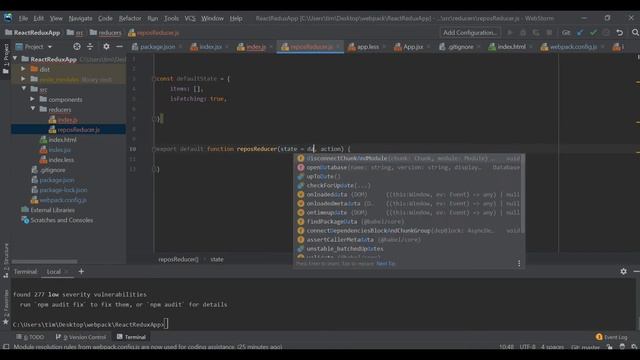Open the File menu
The image size is (640, 360).
point(23,18)
